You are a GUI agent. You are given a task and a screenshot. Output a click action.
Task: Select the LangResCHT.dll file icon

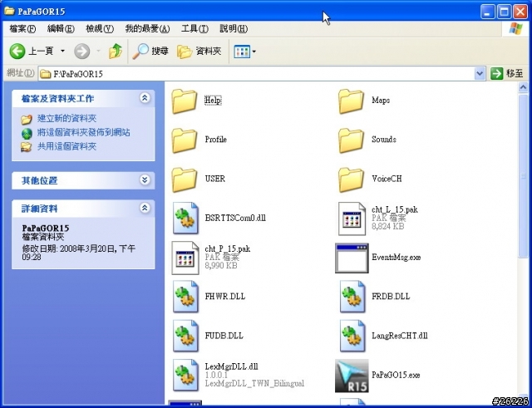click(x=352, y=336)
